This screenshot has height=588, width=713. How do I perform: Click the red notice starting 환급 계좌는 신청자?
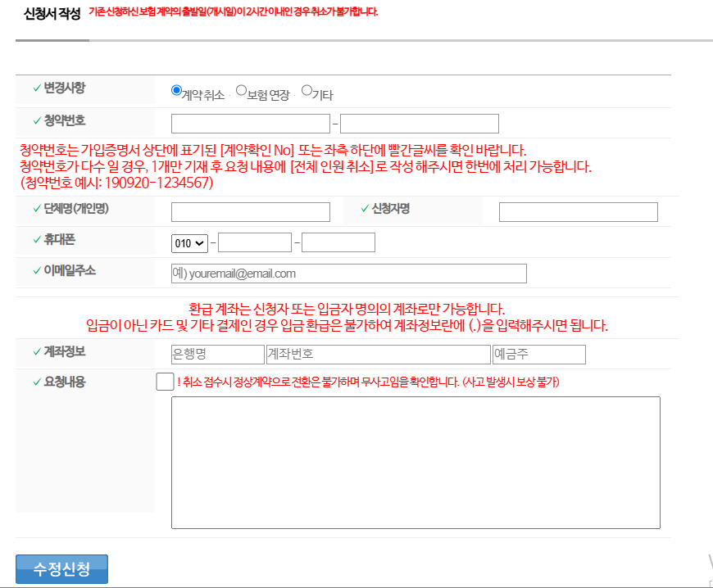tap(347, 309)
